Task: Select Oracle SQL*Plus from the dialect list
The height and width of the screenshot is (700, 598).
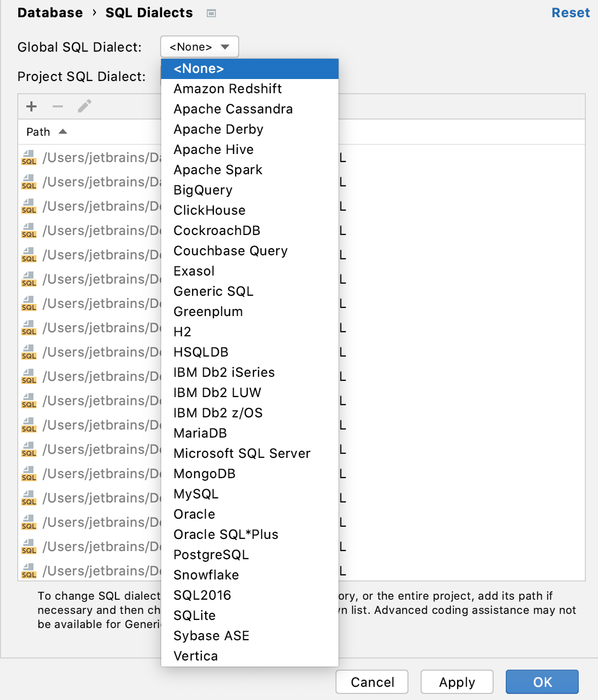Action: [x=226, y=534]
